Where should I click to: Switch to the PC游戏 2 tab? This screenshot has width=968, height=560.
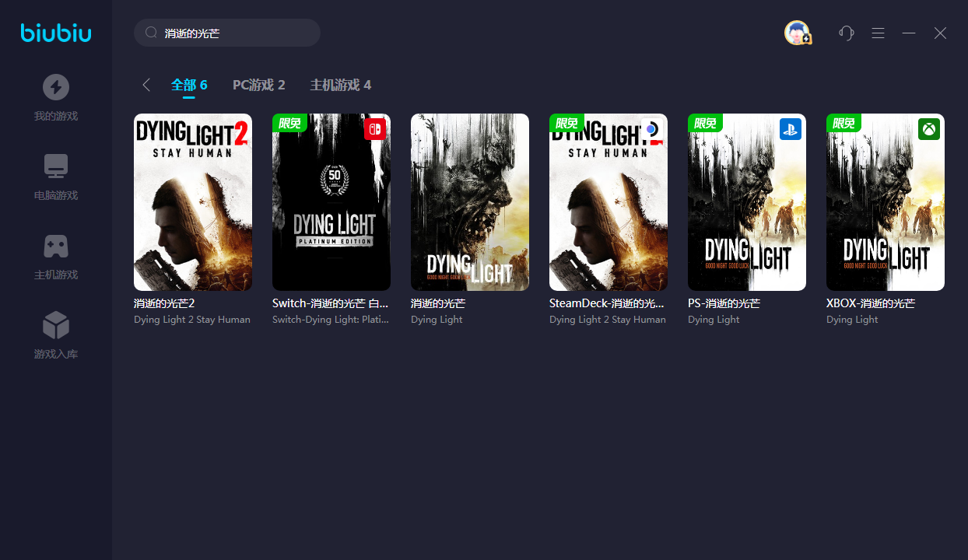[258, 85]
